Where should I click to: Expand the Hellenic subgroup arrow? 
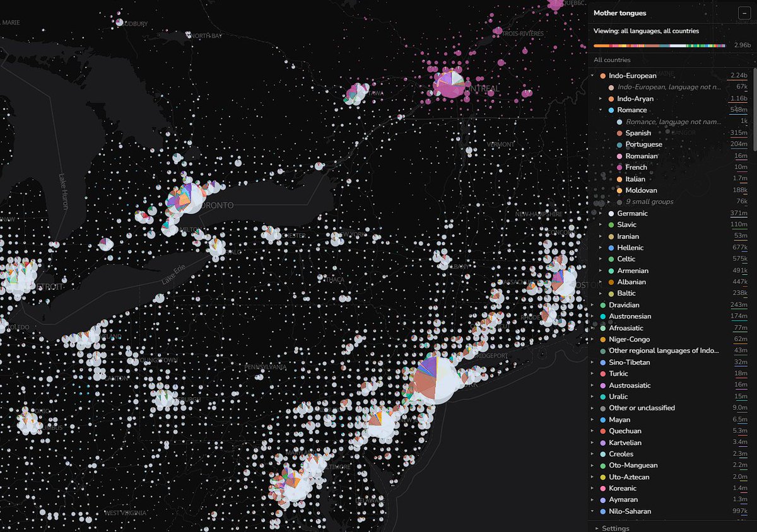click(601, 248)
